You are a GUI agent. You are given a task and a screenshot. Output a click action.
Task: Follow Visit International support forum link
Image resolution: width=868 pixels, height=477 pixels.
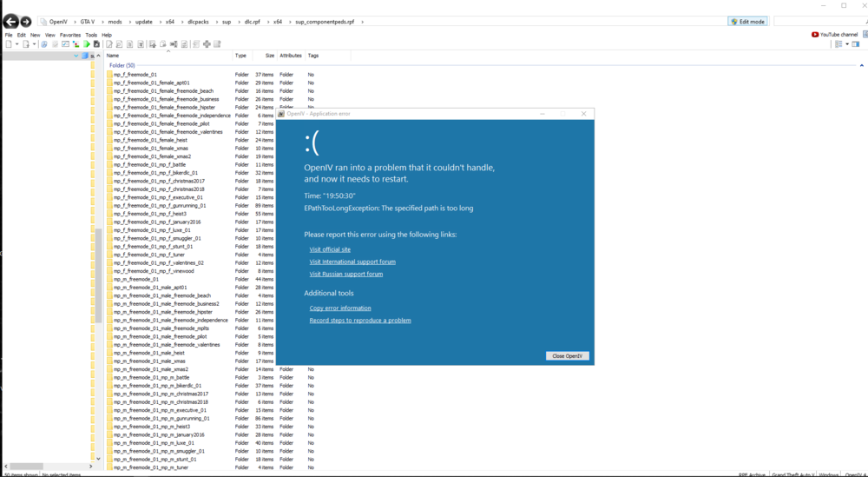point(352,262)
